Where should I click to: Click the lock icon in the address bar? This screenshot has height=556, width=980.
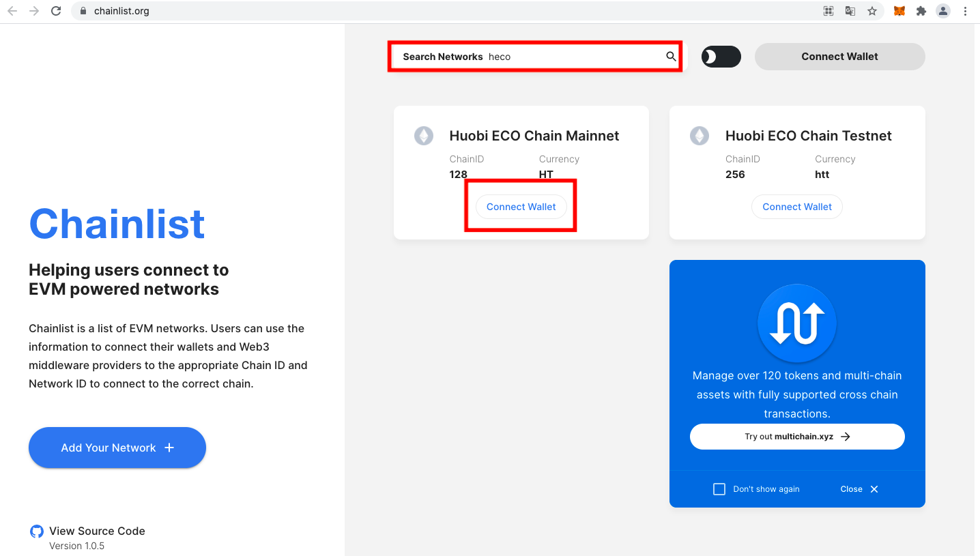tap(83, 11)
